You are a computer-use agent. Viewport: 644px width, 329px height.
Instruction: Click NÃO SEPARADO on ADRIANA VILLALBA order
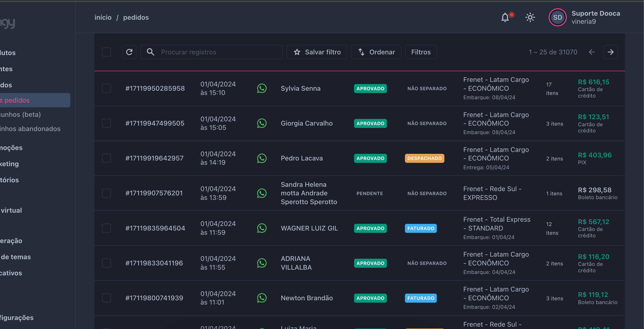tap(427, 263)
